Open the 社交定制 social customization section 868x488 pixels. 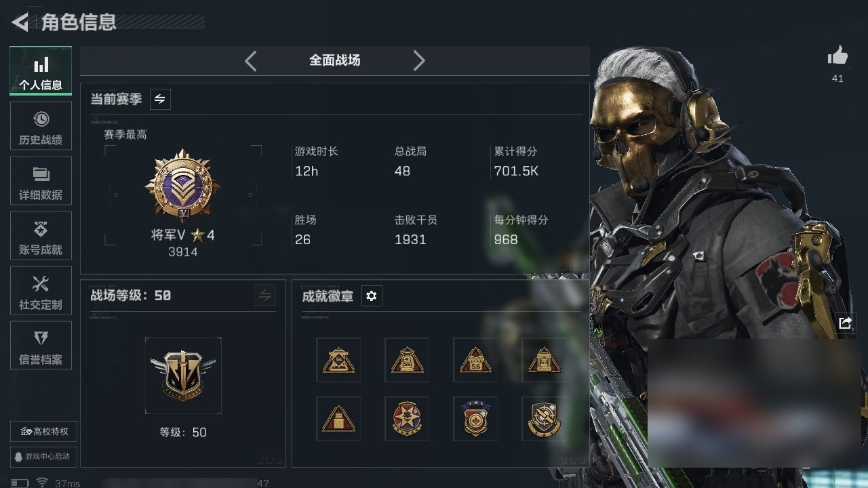(x=41, y=291)
